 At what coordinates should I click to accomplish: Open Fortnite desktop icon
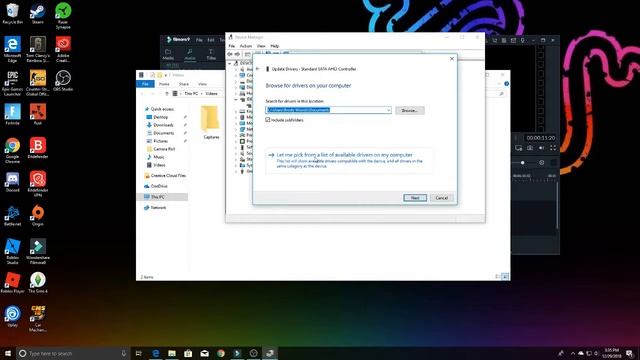tap(12, 114)
